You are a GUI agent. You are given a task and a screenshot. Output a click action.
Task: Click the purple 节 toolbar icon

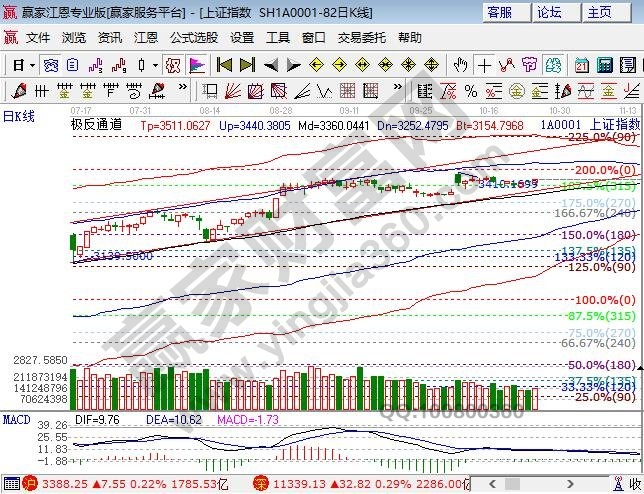pyautogui.click(x=529, y=65)
